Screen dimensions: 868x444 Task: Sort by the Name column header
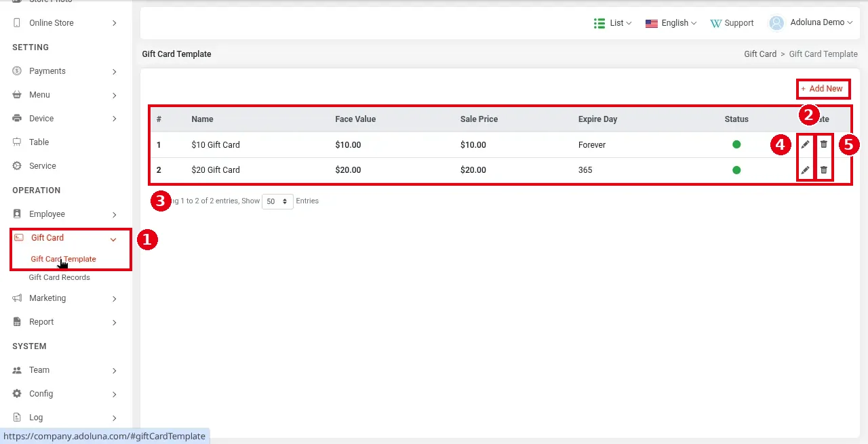tap(202, 119)
